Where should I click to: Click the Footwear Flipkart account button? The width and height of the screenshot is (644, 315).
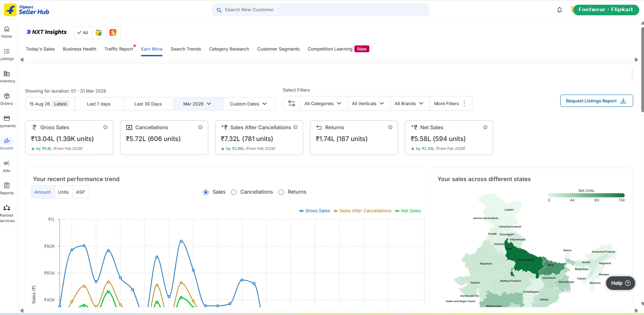[606, 10]
